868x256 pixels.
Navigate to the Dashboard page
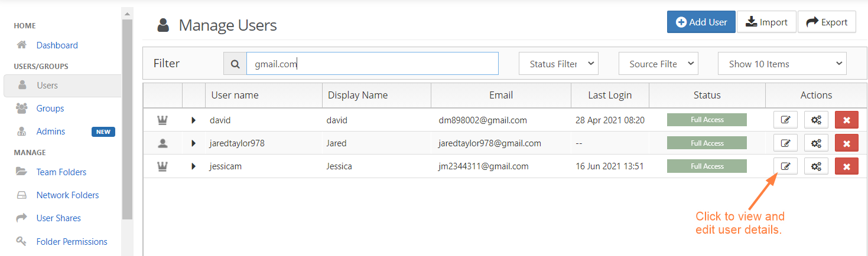coord(57,45)
